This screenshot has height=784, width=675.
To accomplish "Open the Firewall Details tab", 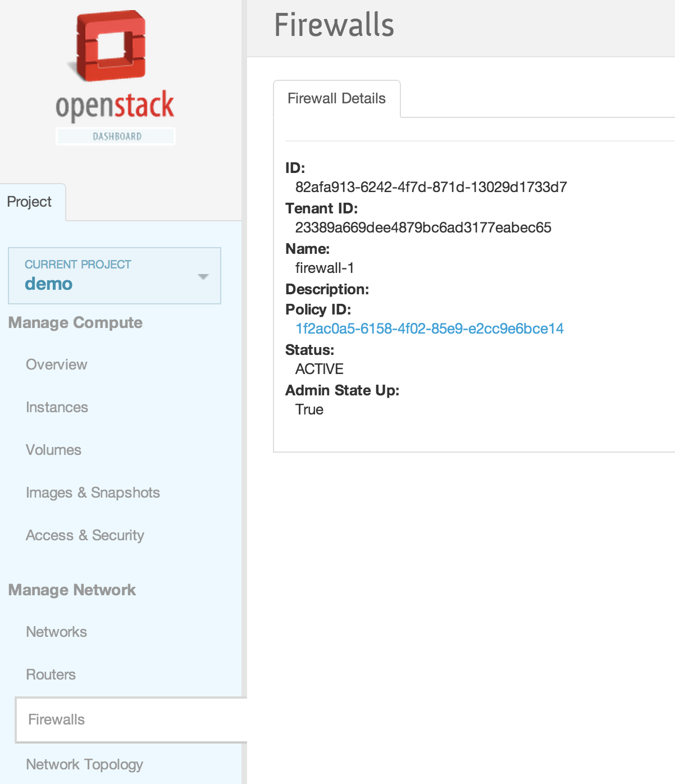I will [x=336, y=99].
